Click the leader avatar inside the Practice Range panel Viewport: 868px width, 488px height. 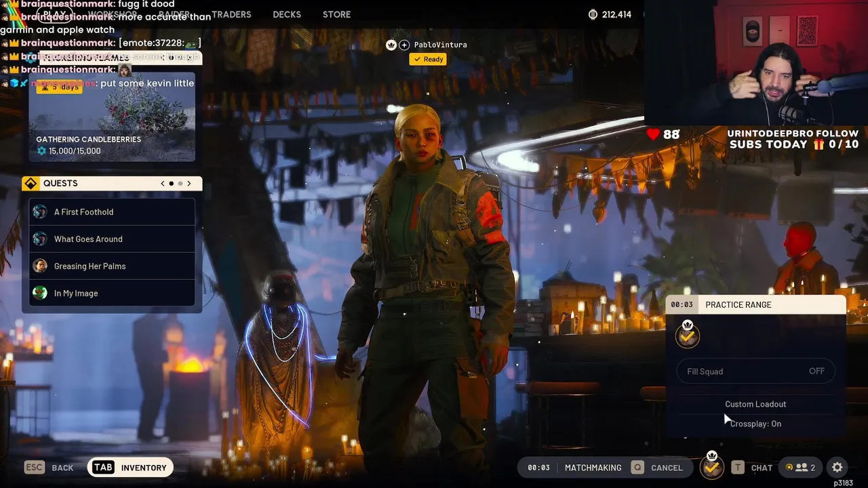click(x=688, y=335)
